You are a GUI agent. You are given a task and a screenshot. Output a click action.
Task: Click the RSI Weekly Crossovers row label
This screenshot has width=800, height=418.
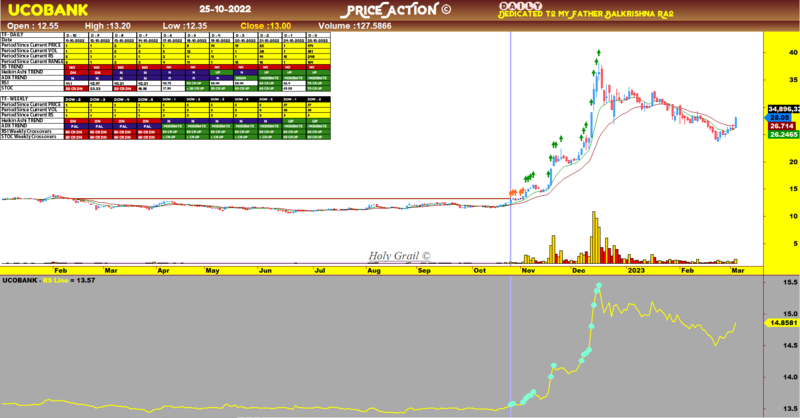coord(28,131)
